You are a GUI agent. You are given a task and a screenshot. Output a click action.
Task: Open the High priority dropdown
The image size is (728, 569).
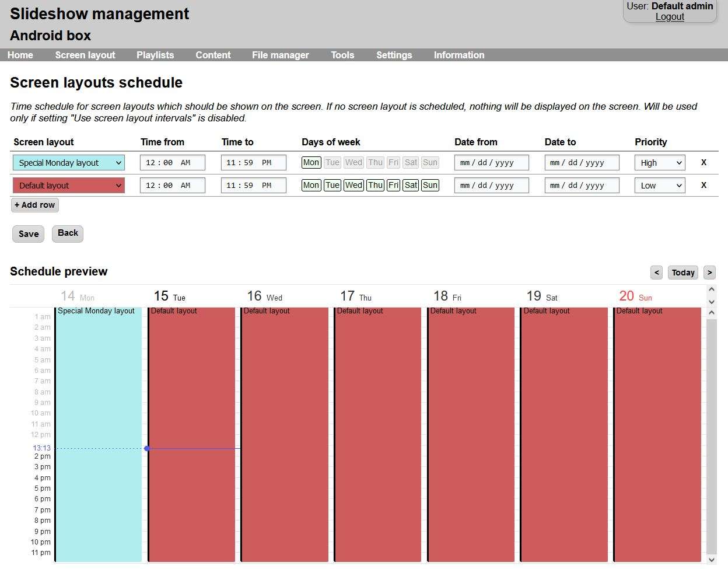pyautogui.click(x=659, y=162)
